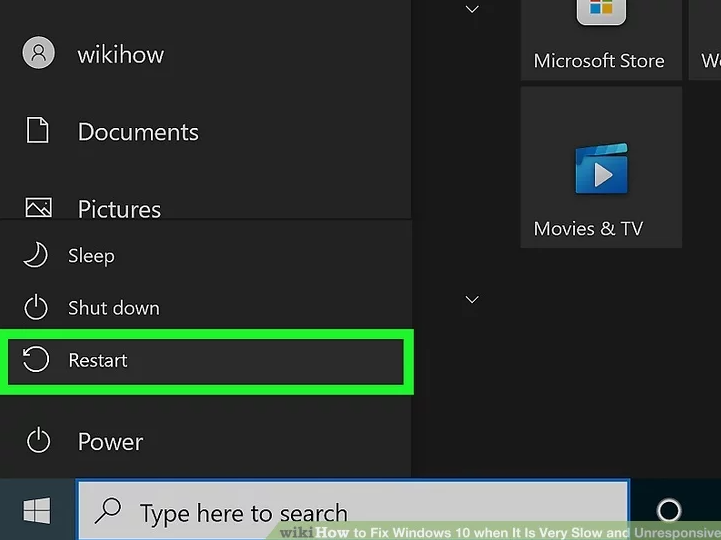
Task: Click the Documents page icon
Action: point(38,131)
